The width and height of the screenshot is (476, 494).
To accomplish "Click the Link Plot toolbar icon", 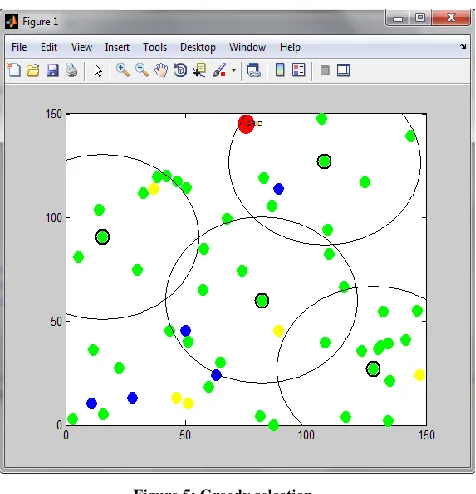I will point(254,70).
